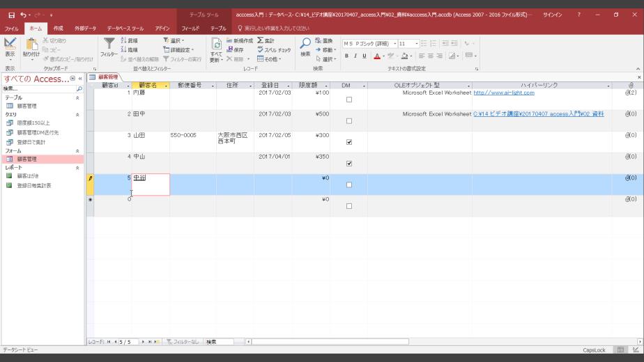Image resolution: width=644 pixels, height=362 pixels.
Task: Open http://www.ai-light.com hyperlink
Action: pyautogui.click(x=504, y=93)
